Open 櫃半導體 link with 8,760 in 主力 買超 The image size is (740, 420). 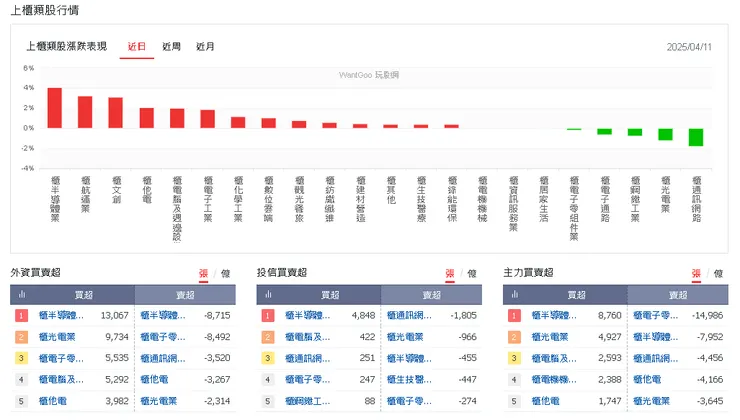[x=554, y=315]
